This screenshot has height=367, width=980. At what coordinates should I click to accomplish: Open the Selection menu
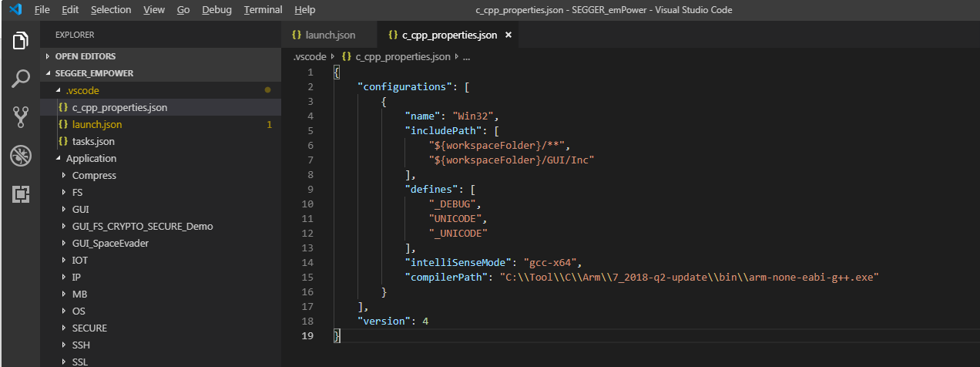[111, 10]
